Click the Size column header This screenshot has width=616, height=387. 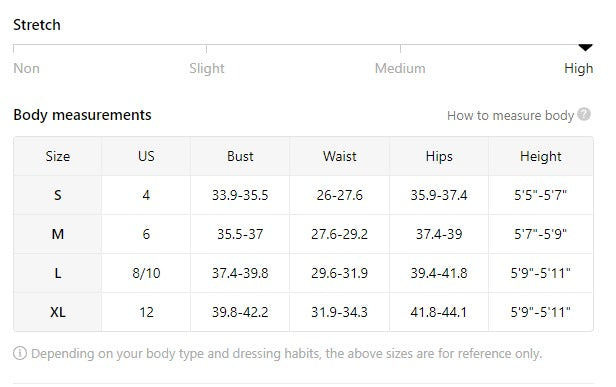coord(58,156)
